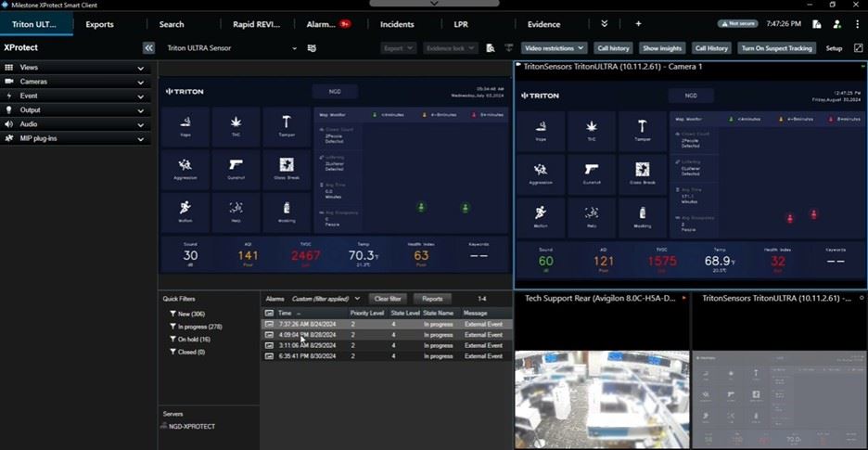Open the Video restrictions dropdown
Screen dimensions: 868x450
[555, 48]
